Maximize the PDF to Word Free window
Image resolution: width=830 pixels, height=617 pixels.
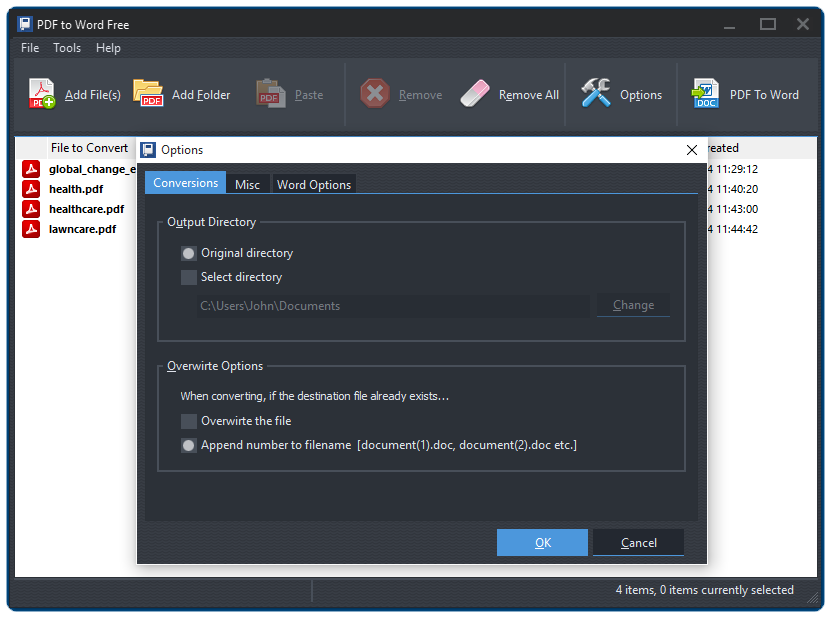pyautogui.click(x=768, y=24)
